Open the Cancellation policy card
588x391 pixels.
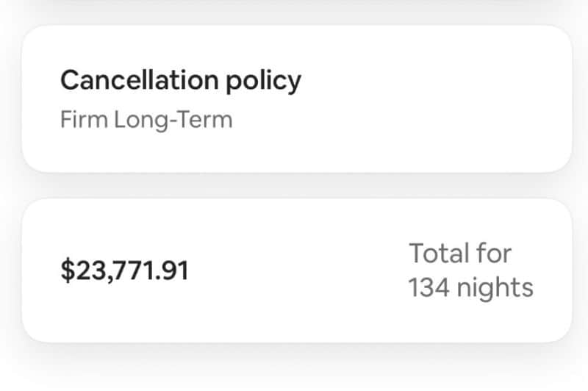click(296, 99)
